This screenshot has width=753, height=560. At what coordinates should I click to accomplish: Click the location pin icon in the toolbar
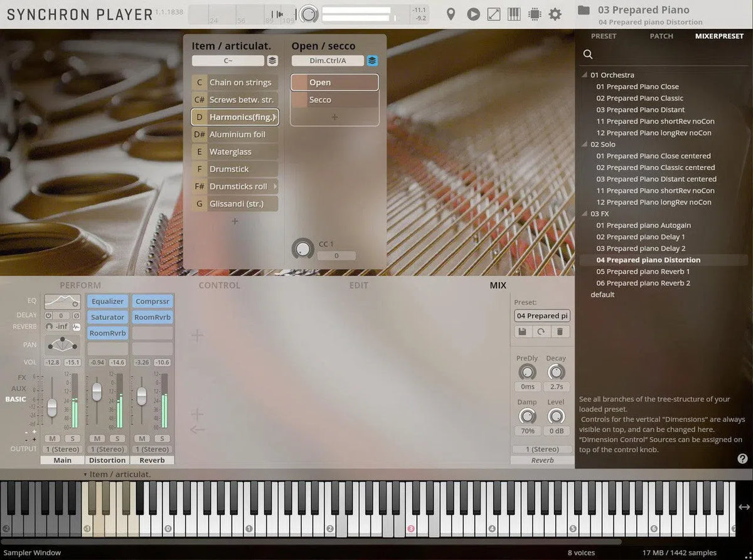tap(451, 14)
